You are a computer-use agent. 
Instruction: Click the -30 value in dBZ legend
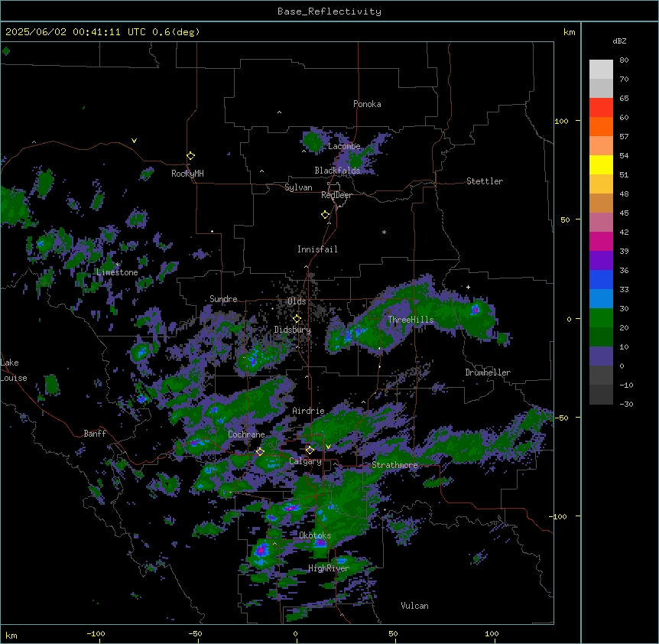pyautogui.click(x=626, y=404)
